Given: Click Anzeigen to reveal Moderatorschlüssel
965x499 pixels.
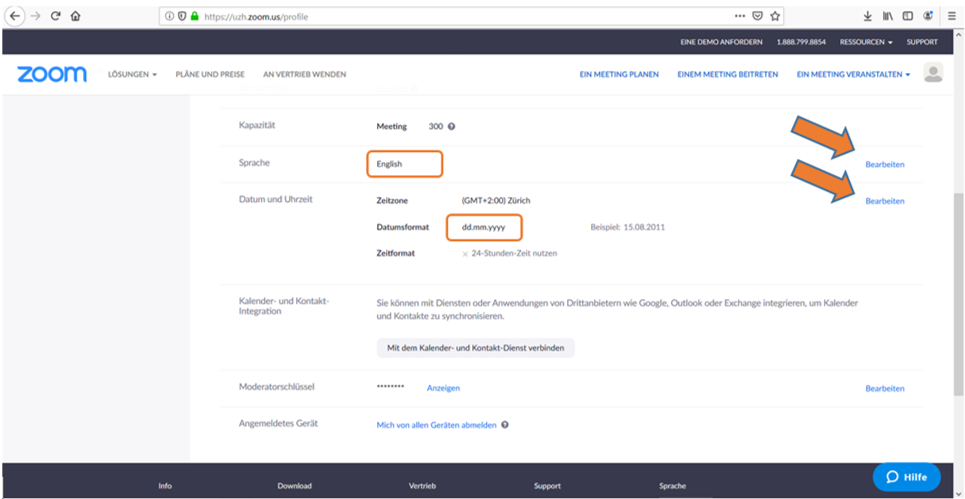Looking at the screenshot, I should click(443, 388).
